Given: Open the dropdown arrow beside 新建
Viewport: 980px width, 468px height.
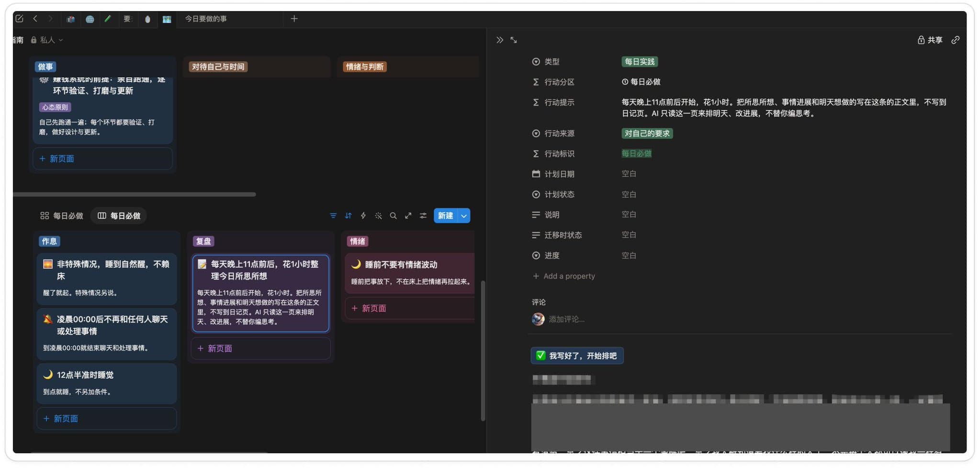Looking at the screenshot, I should 464,216.
